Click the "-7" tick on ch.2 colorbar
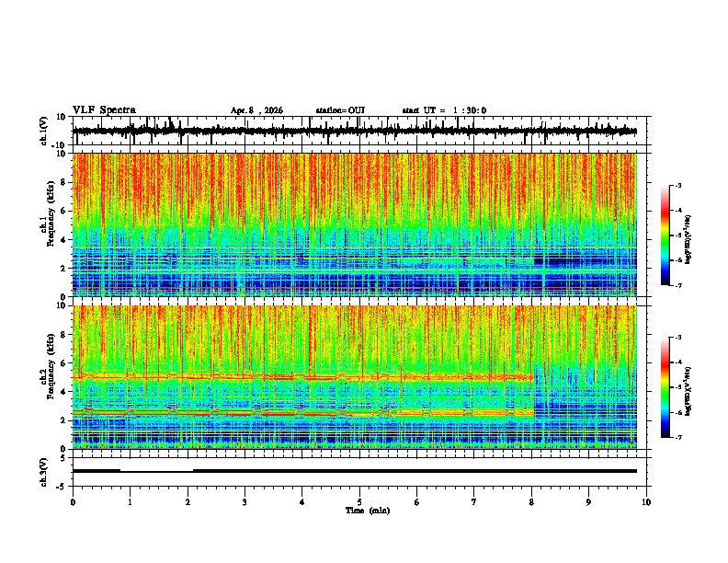Viewport: 728px width, 563px height. pos(677,437)
